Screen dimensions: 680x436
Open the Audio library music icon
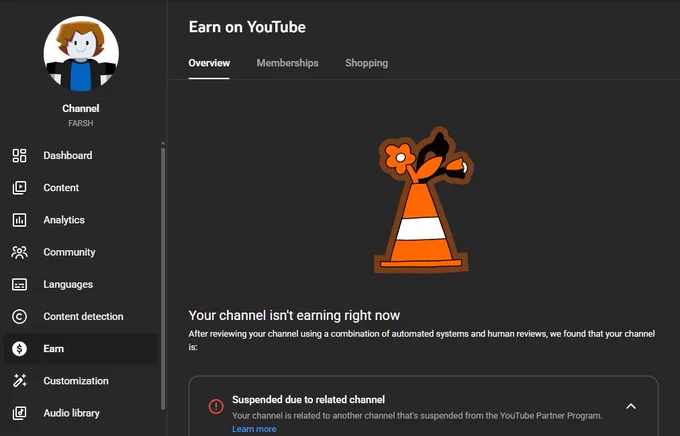(x=19, y=413)
